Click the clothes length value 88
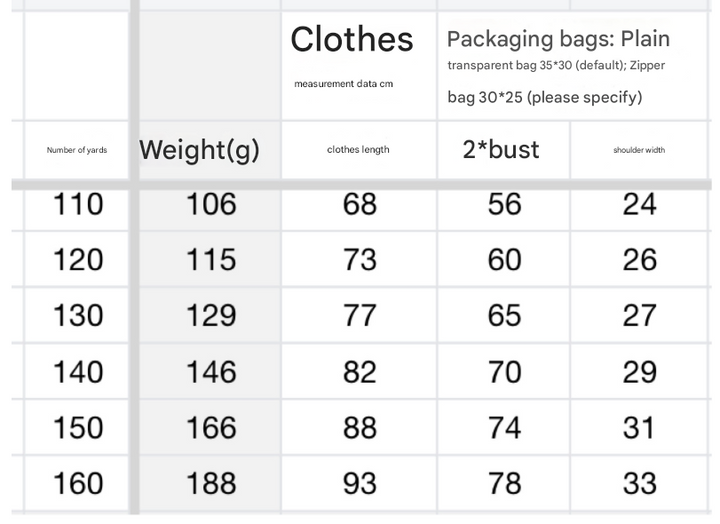The height and width of the screenshot is (524, 720). 359,428
